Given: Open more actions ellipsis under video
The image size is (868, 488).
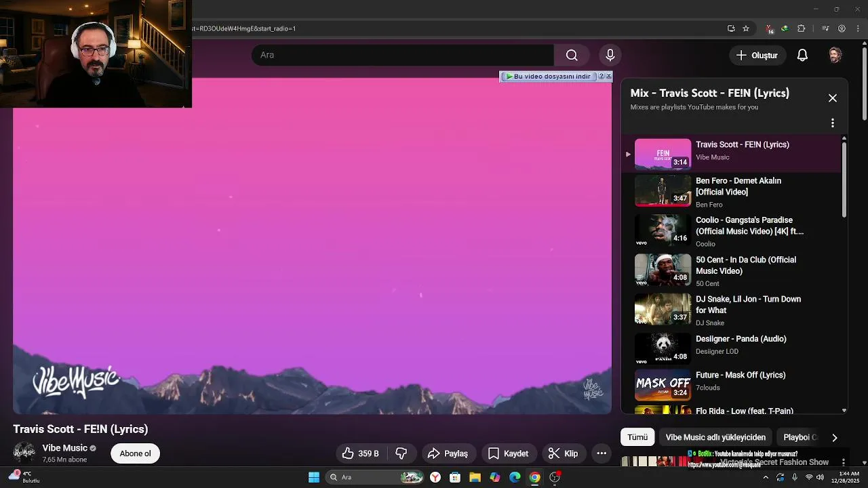Looking at the screenshot, I should (601, 453).
